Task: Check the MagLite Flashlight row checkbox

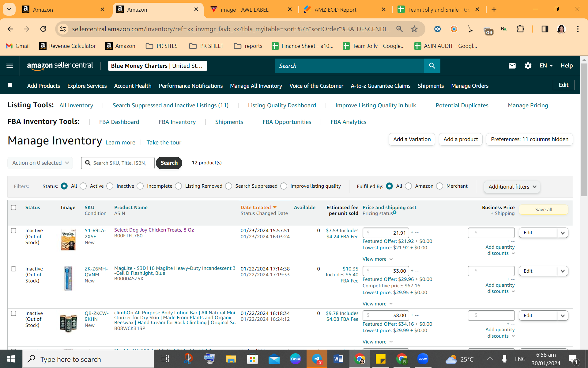Action: 13,269
